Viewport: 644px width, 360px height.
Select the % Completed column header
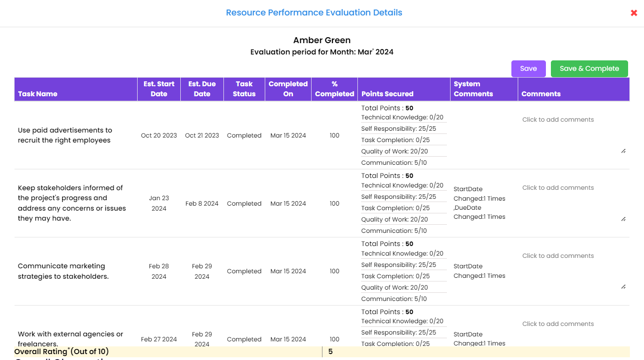(x=334, y=89)
